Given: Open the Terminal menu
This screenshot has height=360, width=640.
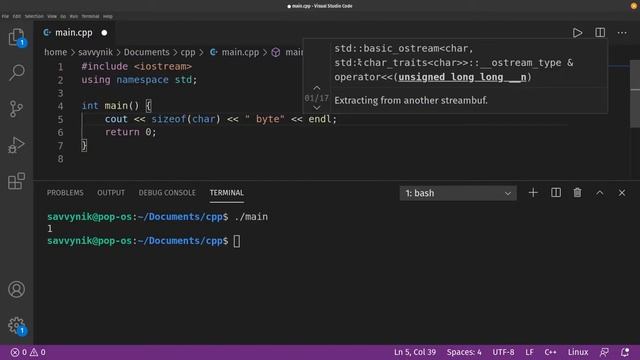Looking at the screenshot, I should [90, 16].
